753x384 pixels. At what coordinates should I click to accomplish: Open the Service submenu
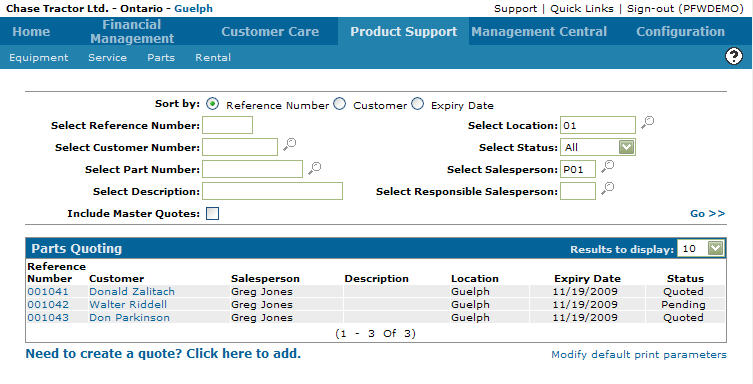(108, 58)
